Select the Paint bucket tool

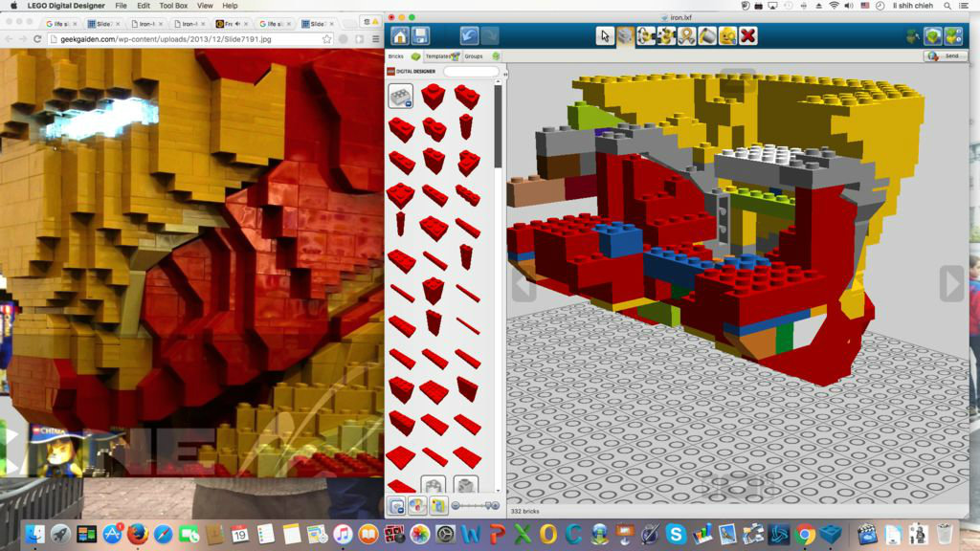[707, 35]
